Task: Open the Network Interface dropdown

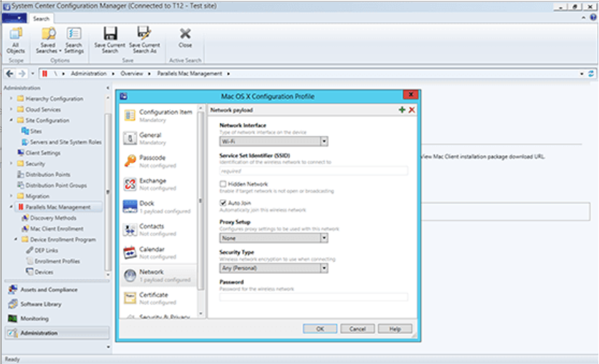Action: 324,141
